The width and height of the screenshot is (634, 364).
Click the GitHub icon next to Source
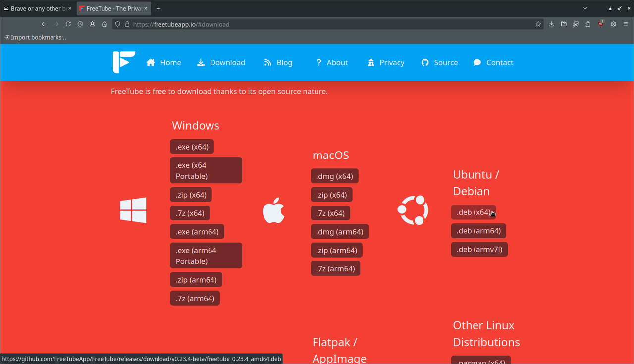(x=425, y=62)
